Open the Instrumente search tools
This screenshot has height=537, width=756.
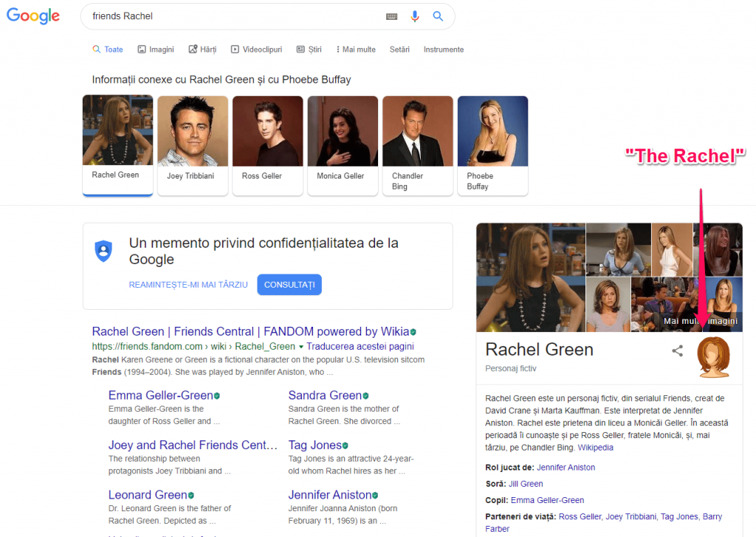pos(444,49)
